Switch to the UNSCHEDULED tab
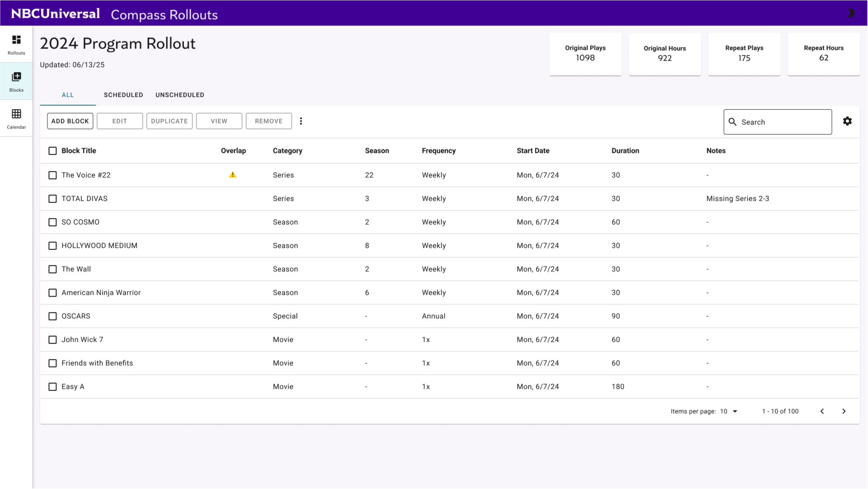 (180, 95)
